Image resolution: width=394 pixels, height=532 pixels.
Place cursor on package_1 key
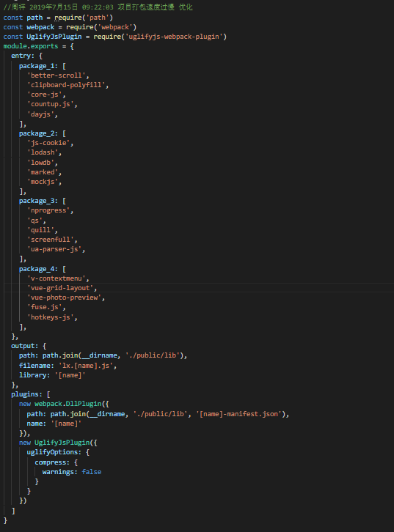click(x=37, y=66)
